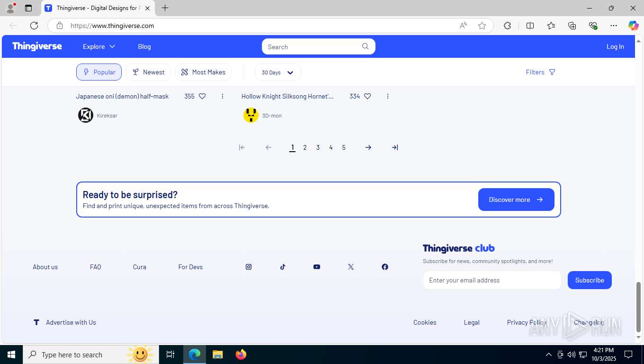Like the Hollow Knight Silksong Hornet heart icon
This screenshot has width=644, height=364.
click(367, 96)
